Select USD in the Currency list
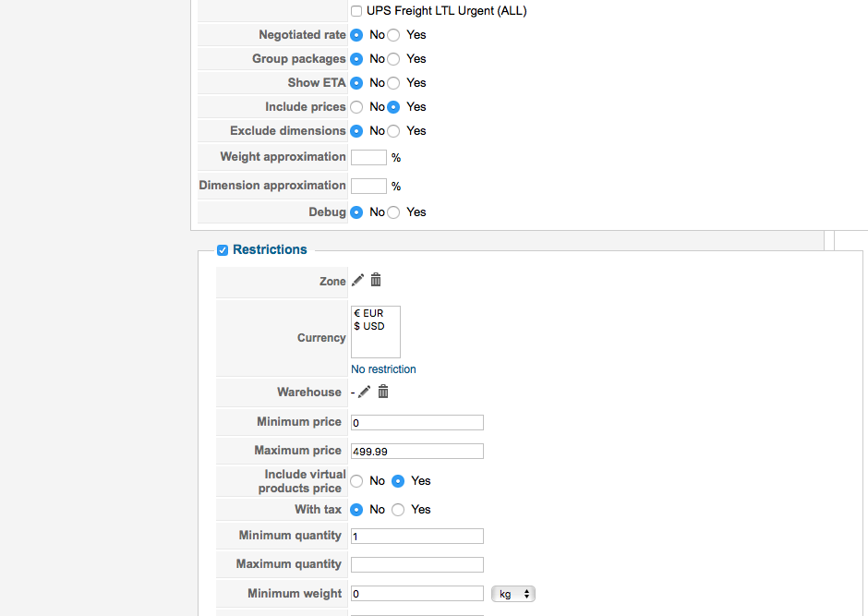 tap(369, 326)
